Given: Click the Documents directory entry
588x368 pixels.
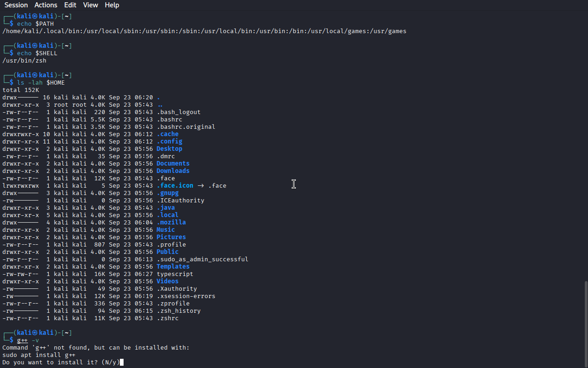Looking at the screenshot, I should tap(173, 164).
